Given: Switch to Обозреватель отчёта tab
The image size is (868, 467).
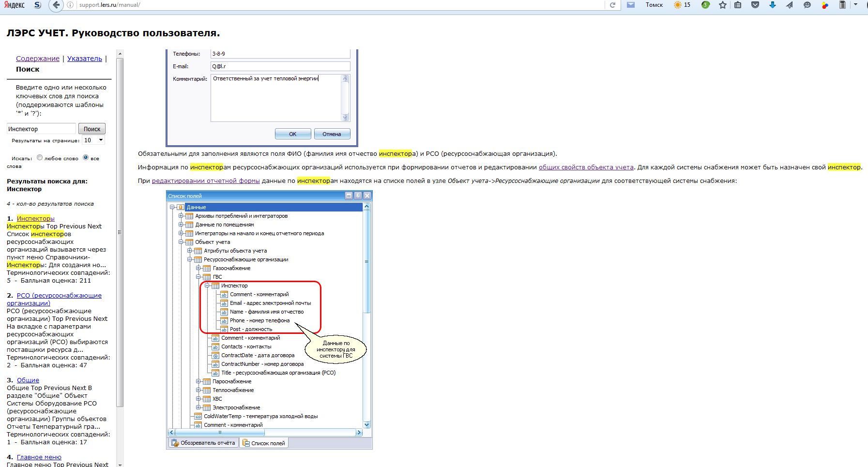Looking at the screenshot, I should coord(203,443).
